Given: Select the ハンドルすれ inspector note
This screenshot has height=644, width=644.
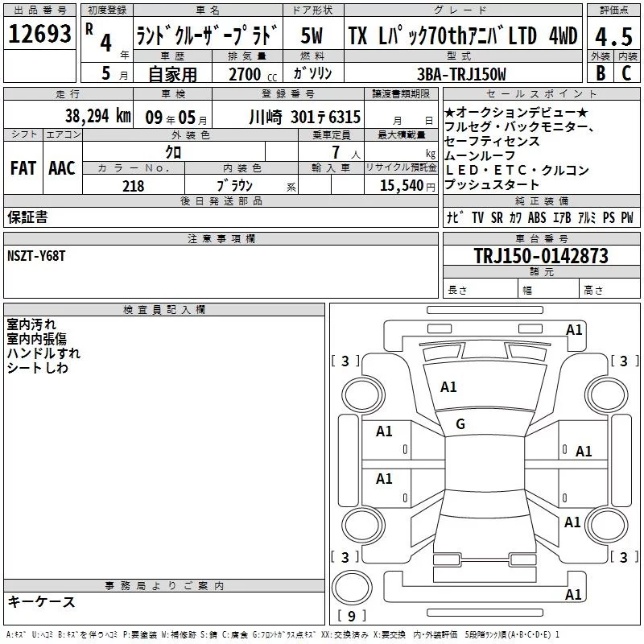Looking at the screenshot, I should [43, 353].
